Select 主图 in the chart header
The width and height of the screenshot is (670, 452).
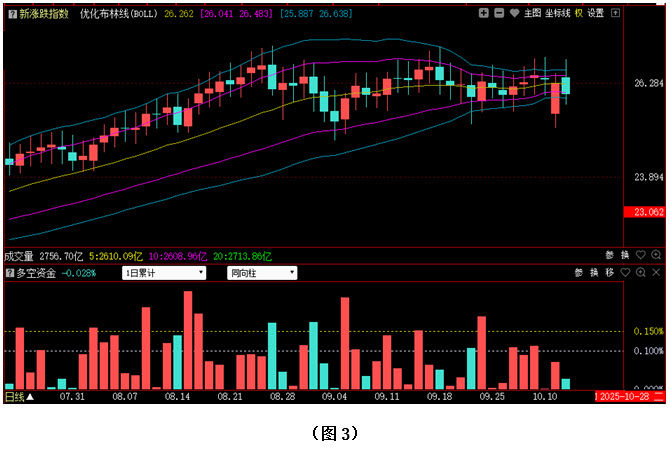(x=532, y=14)
